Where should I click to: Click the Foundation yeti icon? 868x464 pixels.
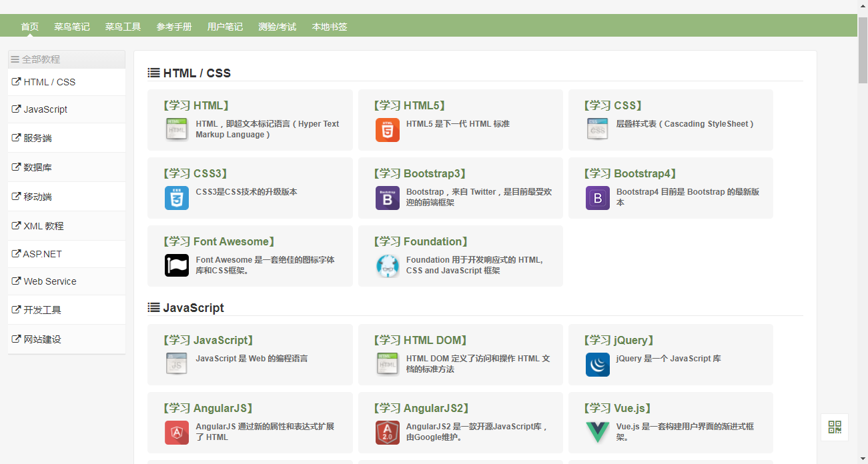[388, 265]
